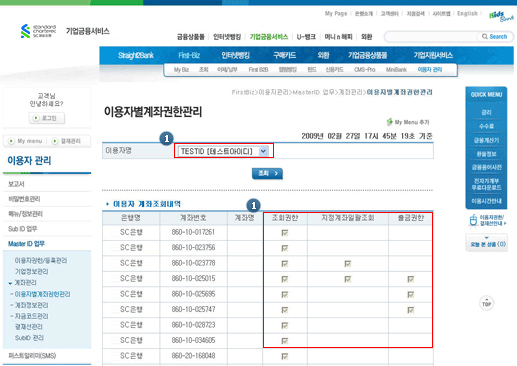The width and height of the screenshot is (517, 366).
Task: Open 금리 in the Quick Menu
Action: coord(486,113)
